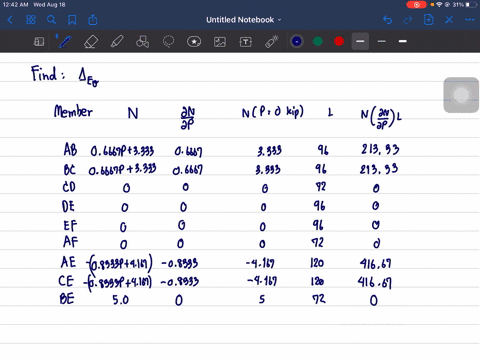480x360 pixels.
Task: Select the Text box tool
Action: [246, 42]
